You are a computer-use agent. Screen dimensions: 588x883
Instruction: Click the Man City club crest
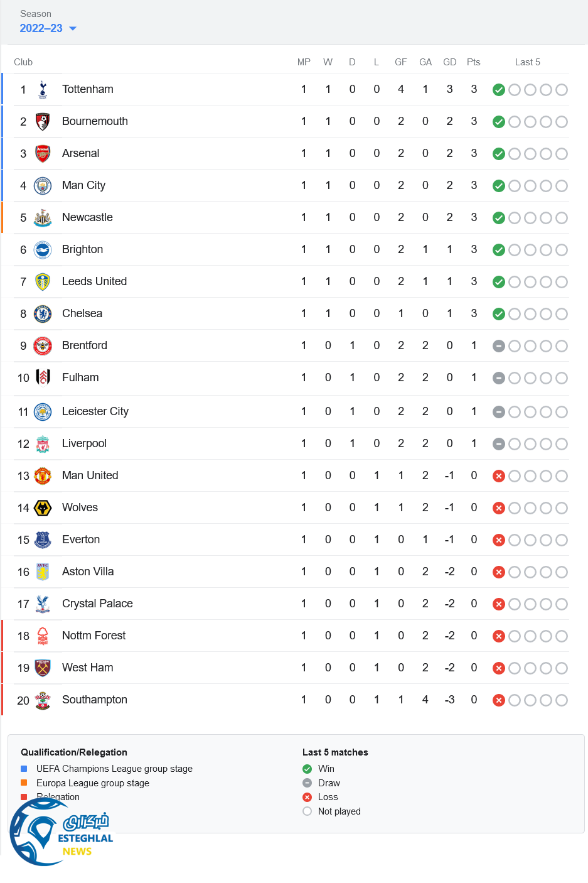click(x=43, y=186)
